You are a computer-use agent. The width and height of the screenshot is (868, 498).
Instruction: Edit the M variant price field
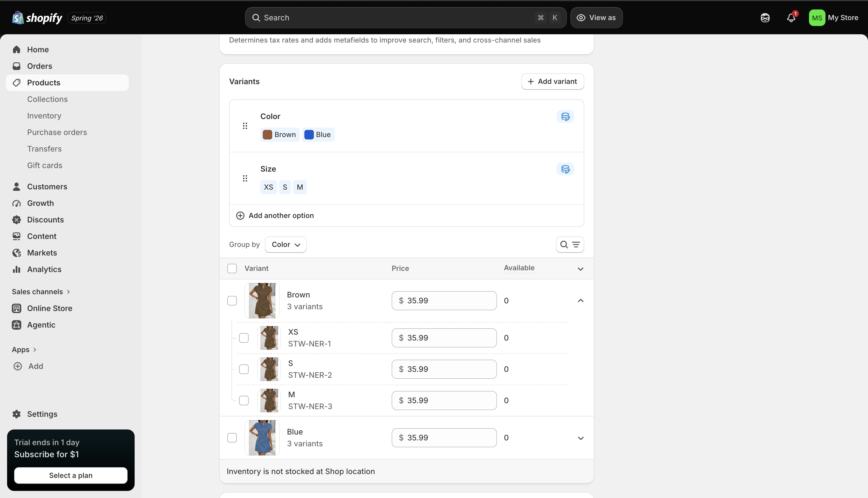(444, 401)
